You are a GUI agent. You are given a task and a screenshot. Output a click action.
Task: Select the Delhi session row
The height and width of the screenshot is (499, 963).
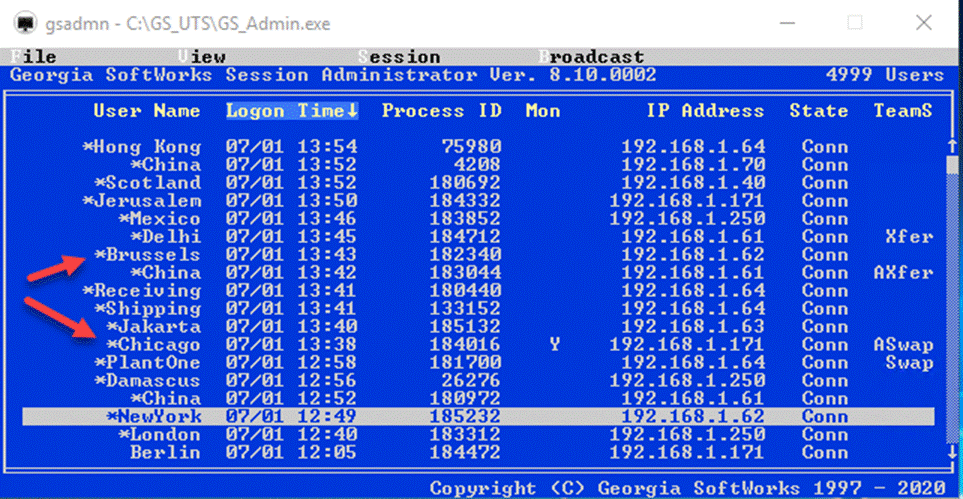click(x=478, y=237)
